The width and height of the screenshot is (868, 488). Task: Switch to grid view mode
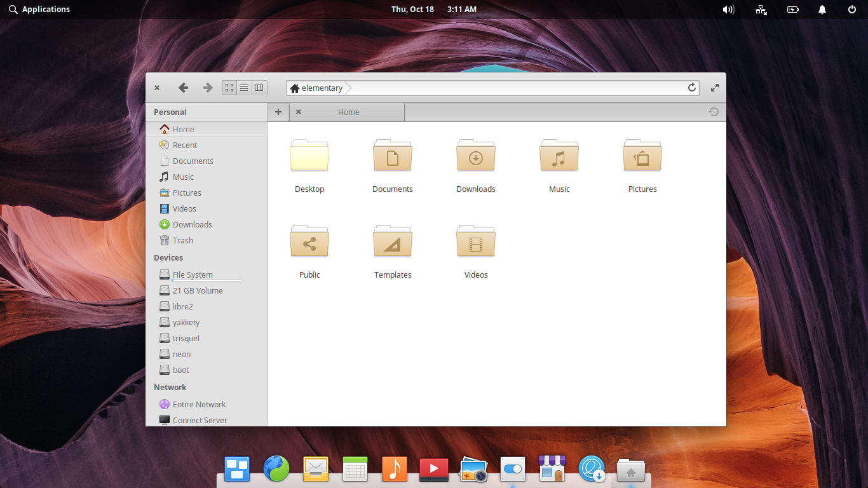(229, 88)
